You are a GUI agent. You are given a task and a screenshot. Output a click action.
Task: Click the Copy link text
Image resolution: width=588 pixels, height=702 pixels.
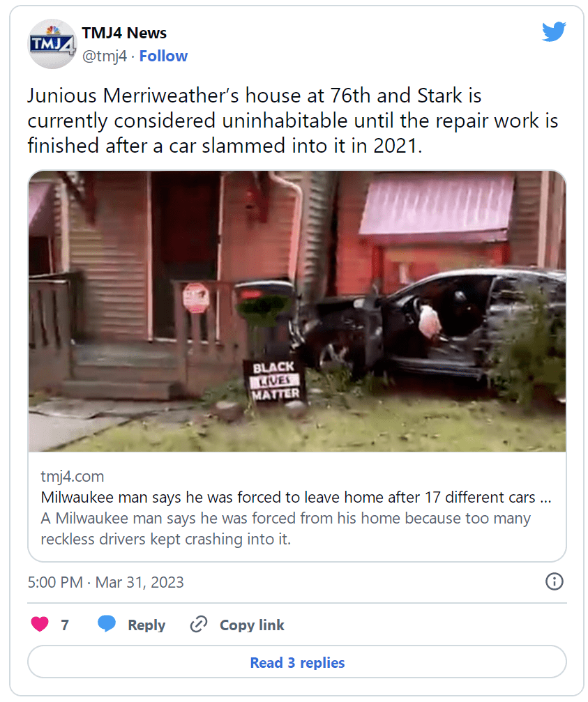click(x=252, y=625)
